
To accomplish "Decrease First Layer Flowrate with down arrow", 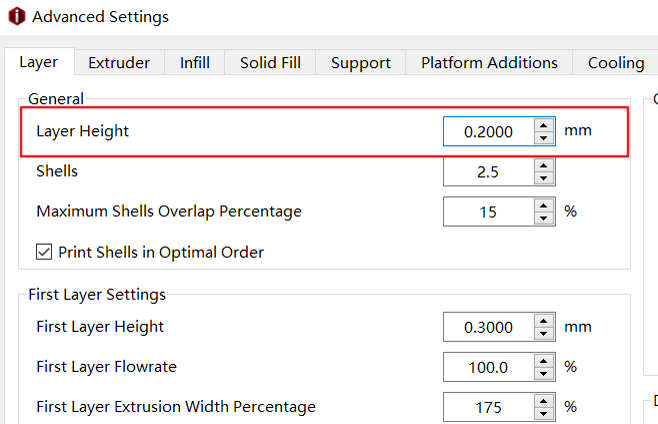I will click(x=544, y=374).
